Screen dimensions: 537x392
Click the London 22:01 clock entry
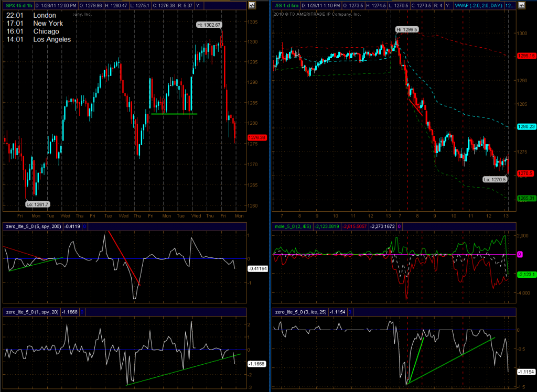(x=31, y=15)
